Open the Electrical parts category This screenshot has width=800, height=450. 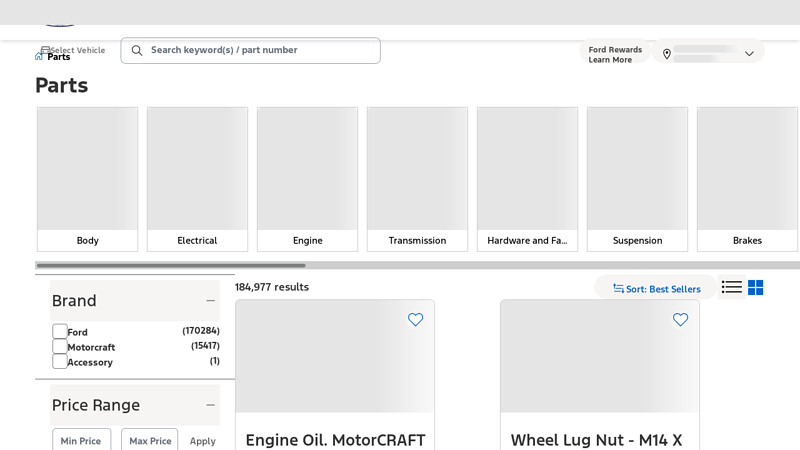click(197, 179)
